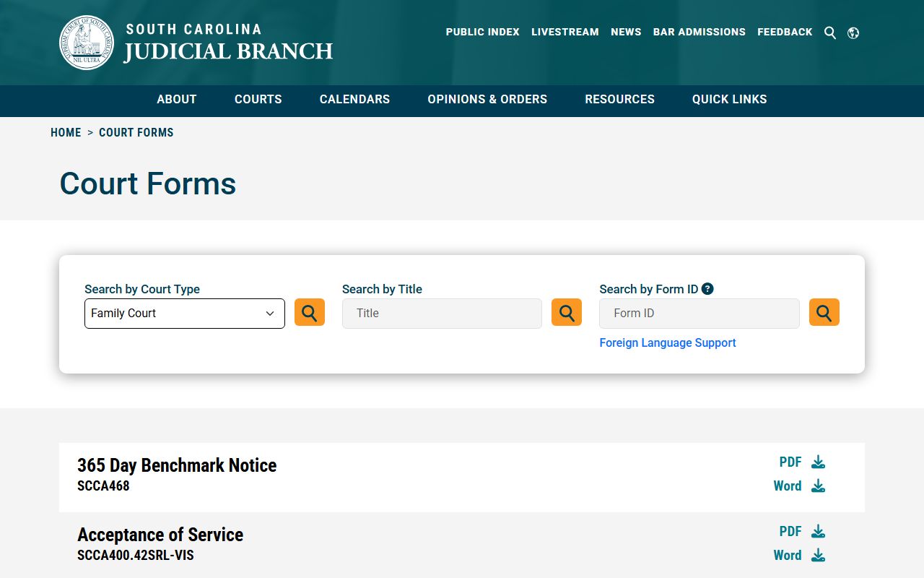Click the Word link for Acceptance of Service
The height and width of the screenshot is (578, 924).
tap(788, 555)
